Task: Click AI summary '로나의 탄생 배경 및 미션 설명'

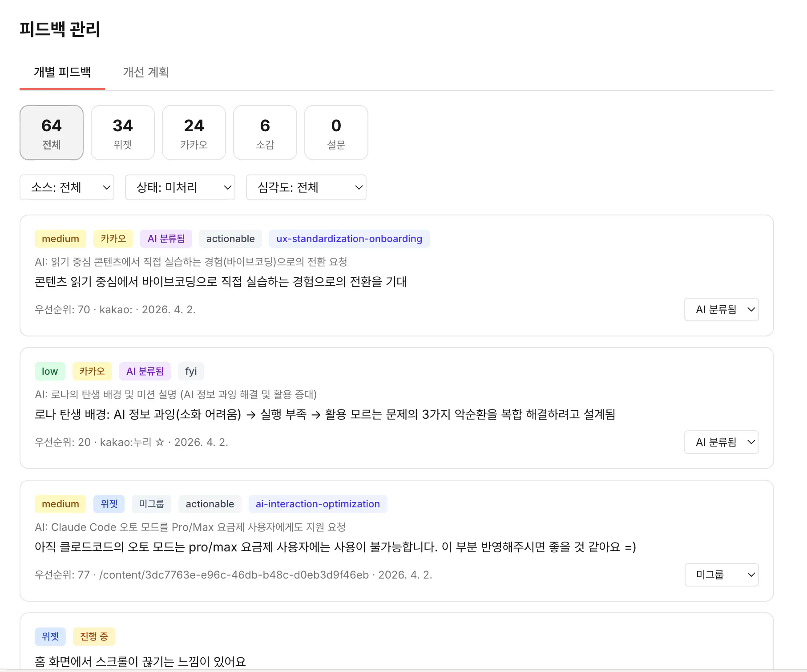Action: [176, 394]
